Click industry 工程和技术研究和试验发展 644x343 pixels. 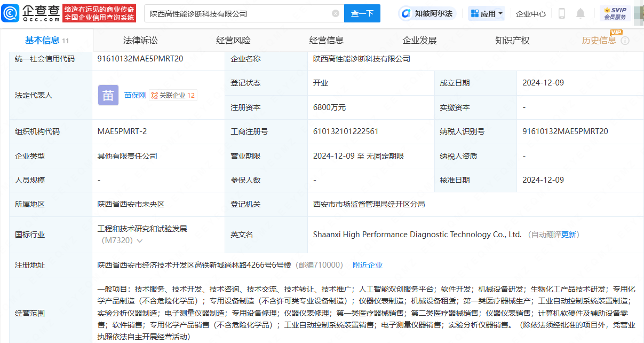[142, 229]
